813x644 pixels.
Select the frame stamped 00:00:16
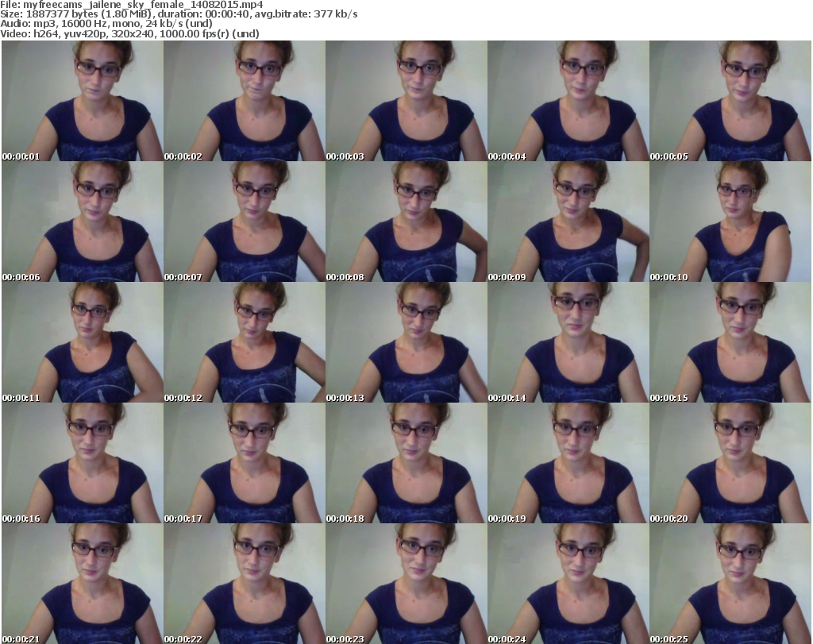(83, 463)
